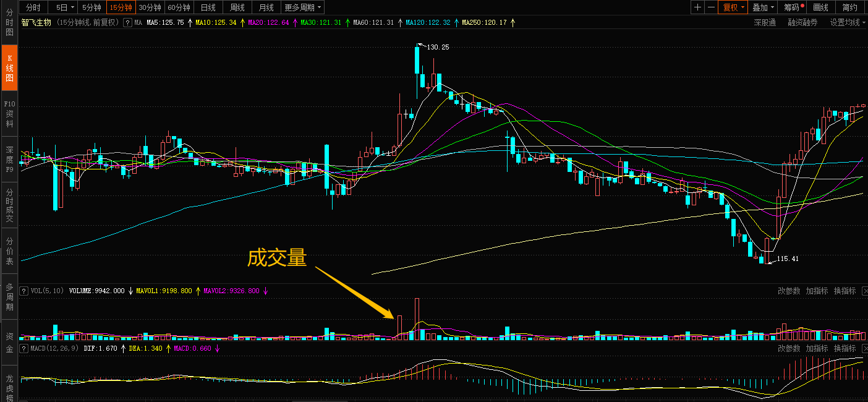The height and width of the screenshot is (402, 868).
Task: Click the yellow MA10:125.34 label
Action: [216, 22]
